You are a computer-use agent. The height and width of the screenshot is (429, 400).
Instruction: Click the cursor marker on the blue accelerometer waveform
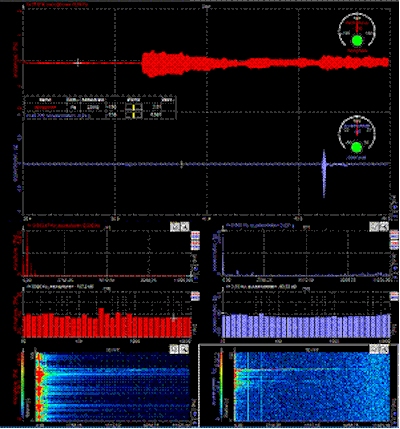point(181,164)
